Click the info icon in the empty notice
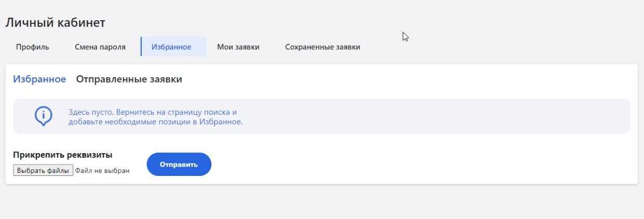Screen dimensions: 644x219 pyautogui.click(x=43, y=116)
